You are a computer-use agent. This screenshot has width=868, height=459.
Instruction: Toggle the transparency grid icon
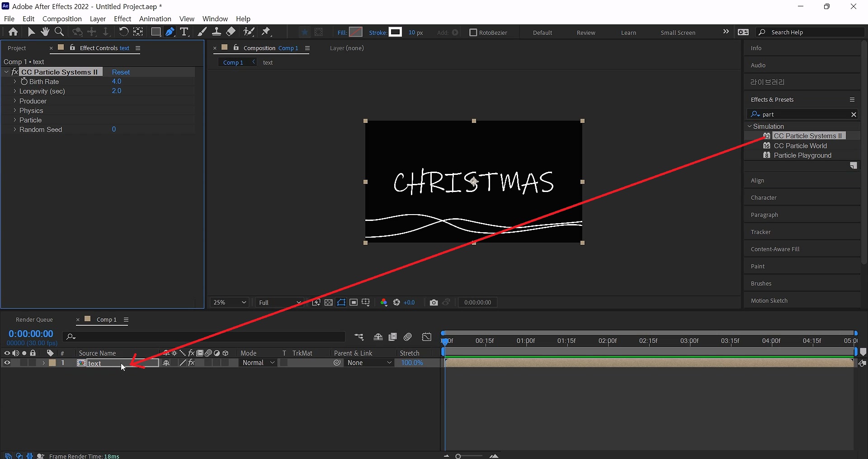pos(329,302)
